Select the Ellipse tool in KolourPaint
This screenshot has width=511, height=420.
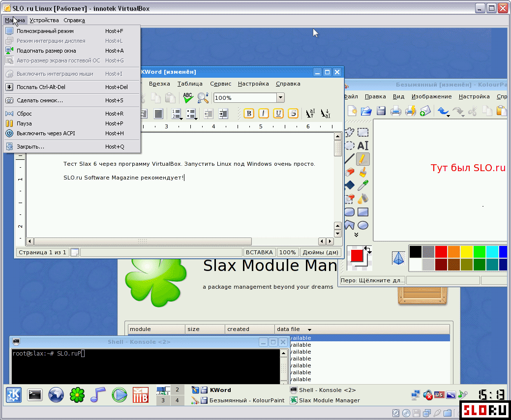pyautogui.click(x=363, y=225)
